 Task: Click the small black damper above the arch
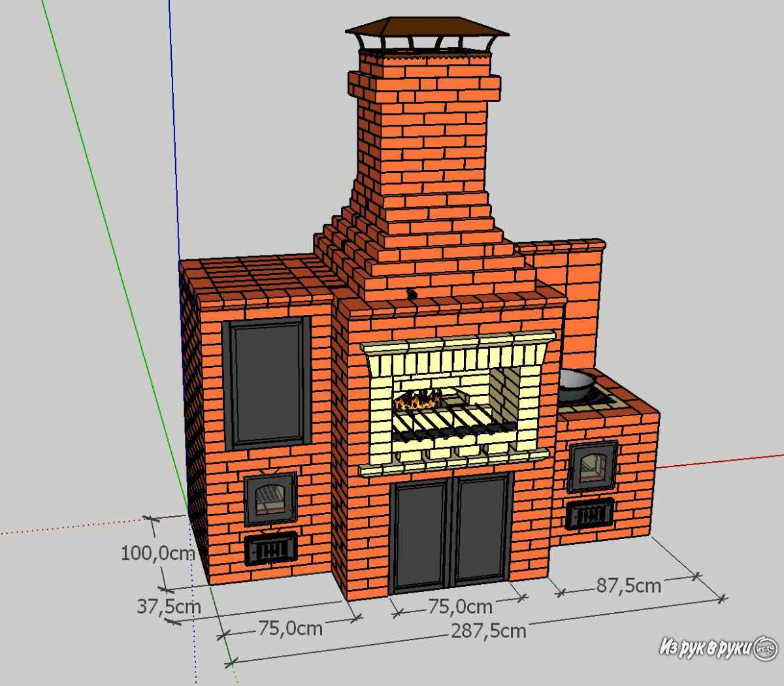(412, 295)
